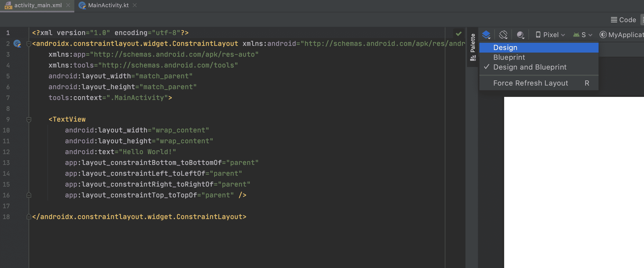Switch to the MainActivity.kt tab

pyautogui.click(x=108, y=5)
